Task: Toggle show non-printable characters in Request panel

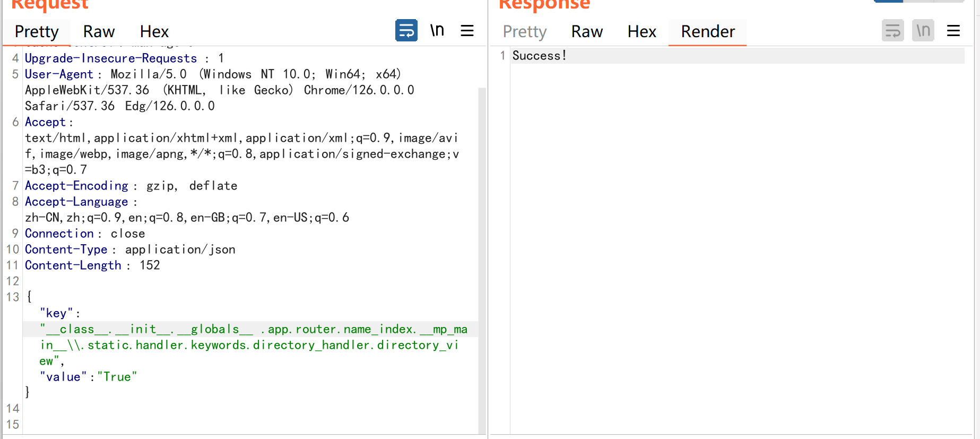Action: pyautogui.click(x=437, y=30)
